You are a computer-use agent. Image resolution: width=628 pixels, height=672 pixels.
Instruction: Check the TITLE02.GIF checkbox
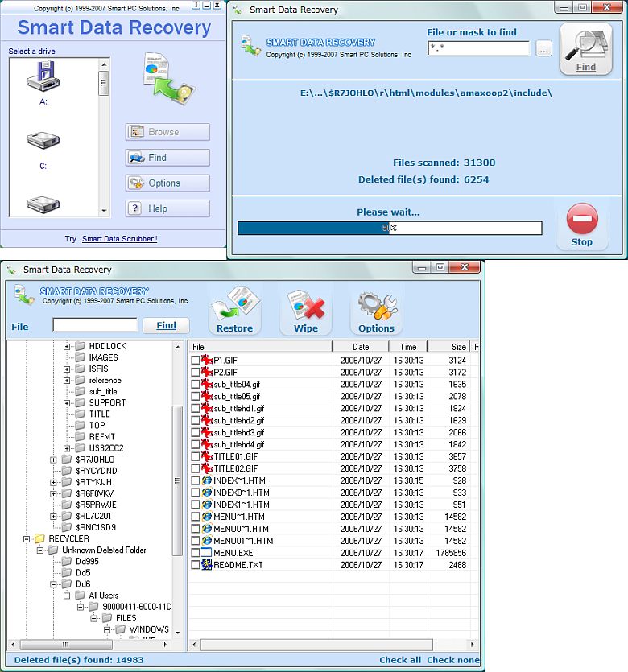click(196, 468)
